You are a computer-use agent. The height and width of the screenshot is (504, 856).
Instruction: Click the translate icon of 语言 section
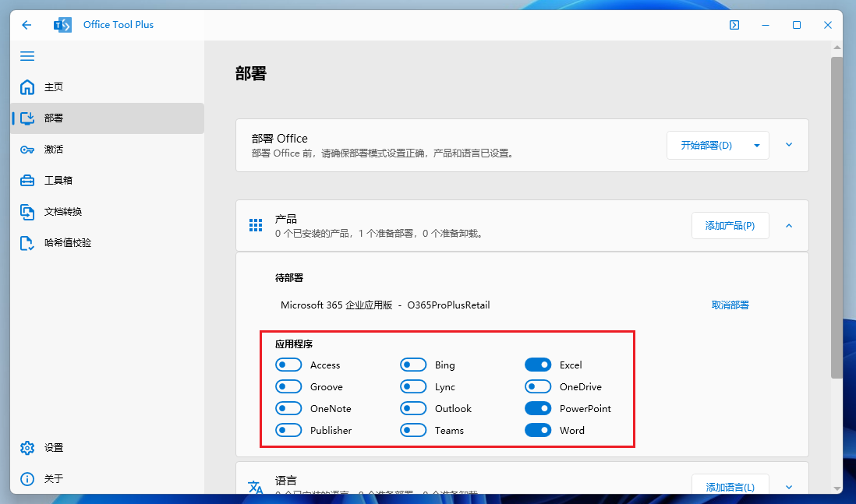click(x=256, y=487)
